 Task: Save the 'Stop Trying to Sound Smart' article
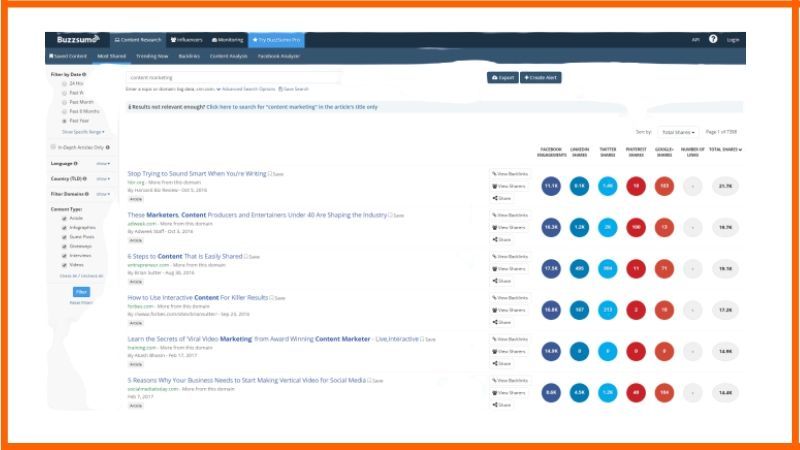pyautogui.click(x=276, y=174)
